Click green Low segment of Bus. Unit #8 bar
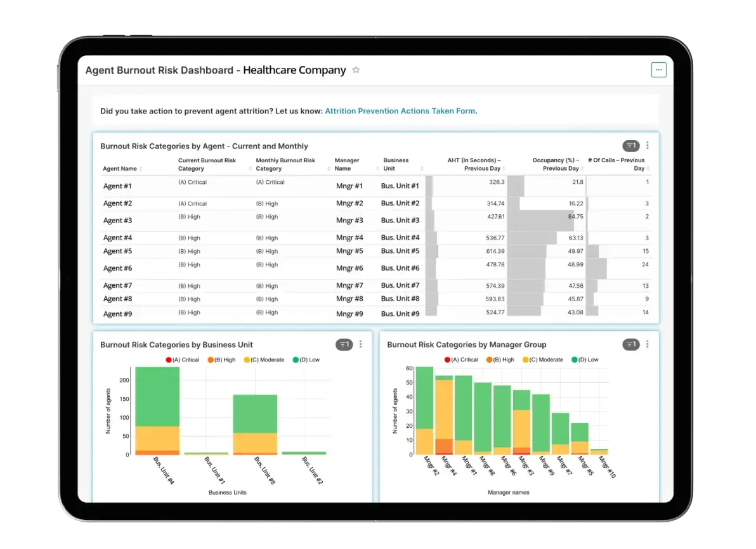756x549 pixels. click(x=255, y=413)
